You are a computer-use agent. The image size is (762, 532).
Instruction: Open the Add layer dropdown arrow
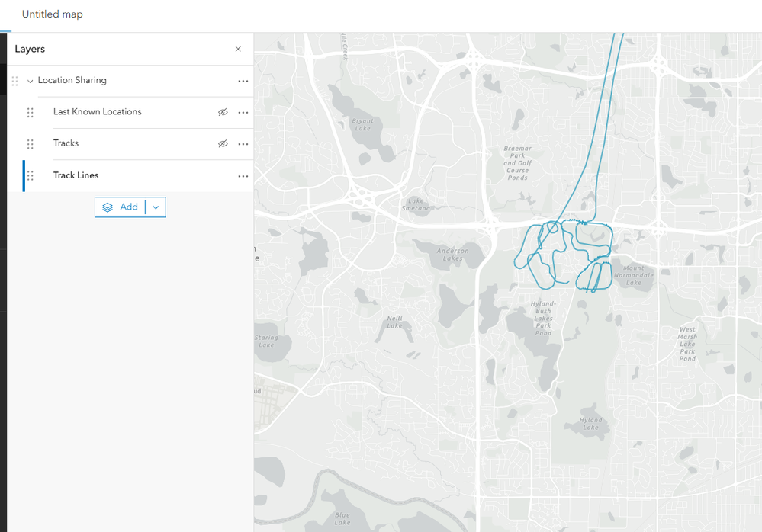point(156,207)
